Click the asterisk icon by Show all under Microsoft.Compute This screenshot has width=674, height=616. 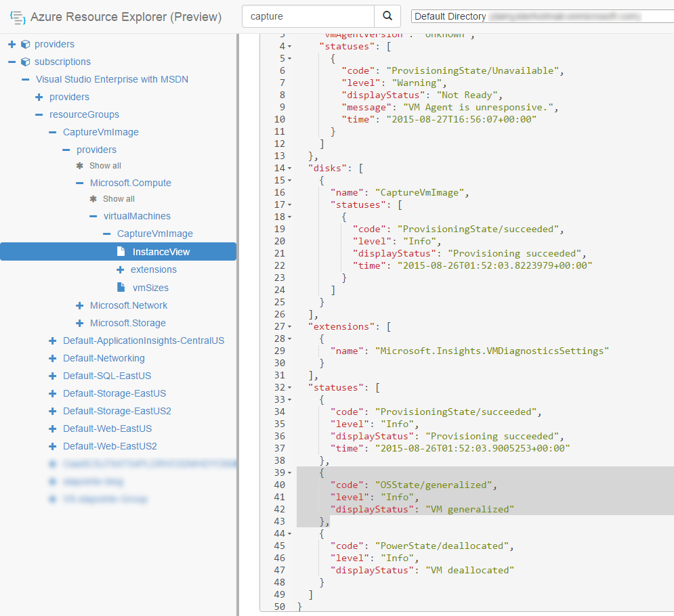pos(93,199)
